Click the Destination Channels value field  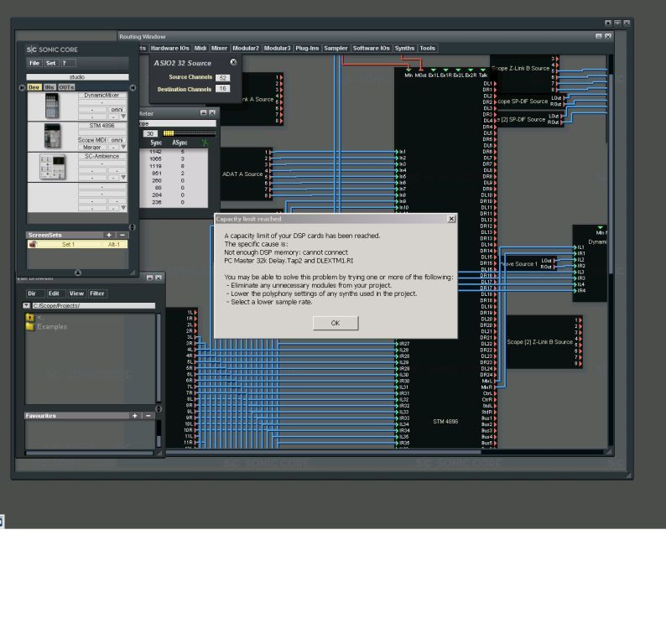(222, 88)
